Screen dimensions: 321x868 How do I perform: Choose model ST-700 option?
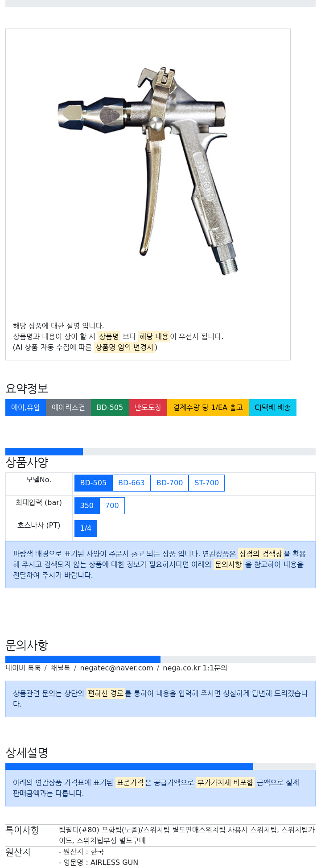(206, 483)
